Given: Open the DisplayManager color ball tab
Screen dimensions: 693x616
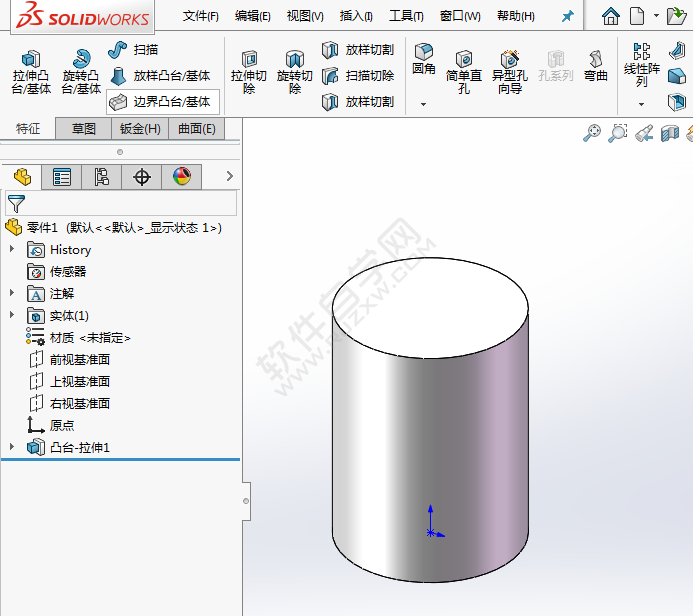Looking at the screenshot, I should pyautogui.click(x=182, y=177).
